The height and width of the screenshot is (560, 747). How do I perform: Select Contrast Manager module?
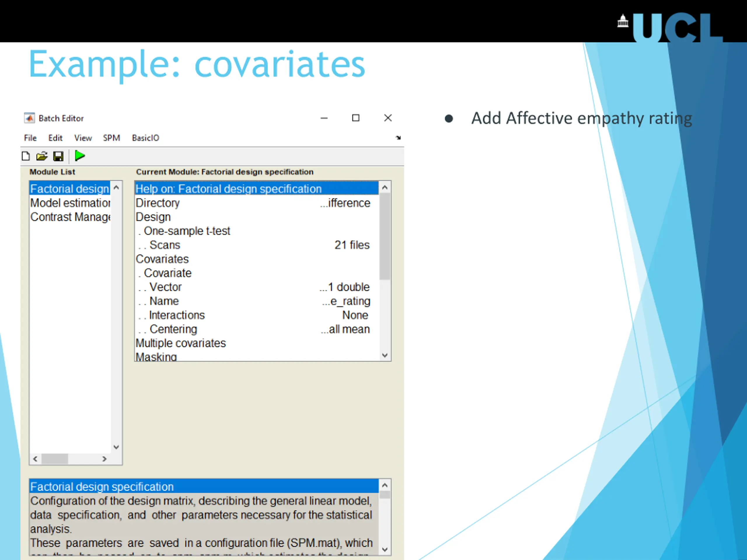point(70,217)
